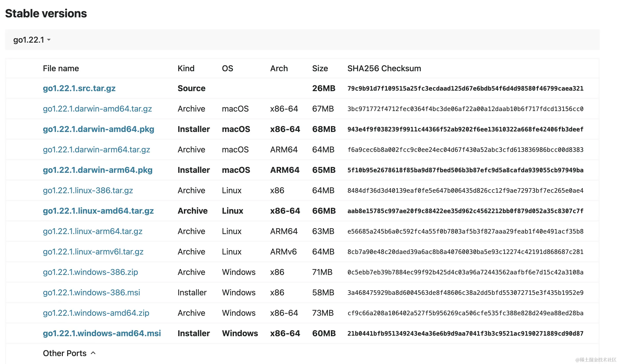This screenshot has width=618, height=364.
Task: Collapse the Other Ports section
Action: (x=93, y=353)
